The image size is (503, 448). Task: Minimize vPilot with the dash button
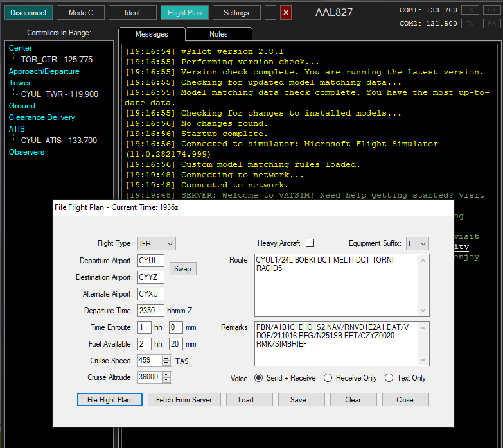pos(270,13)
